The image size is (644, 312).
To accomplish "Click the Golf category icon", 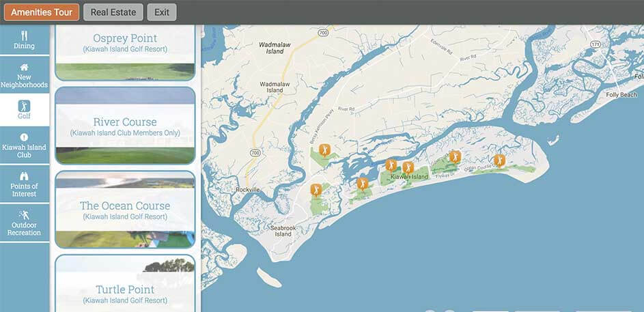I will (25, 106).
